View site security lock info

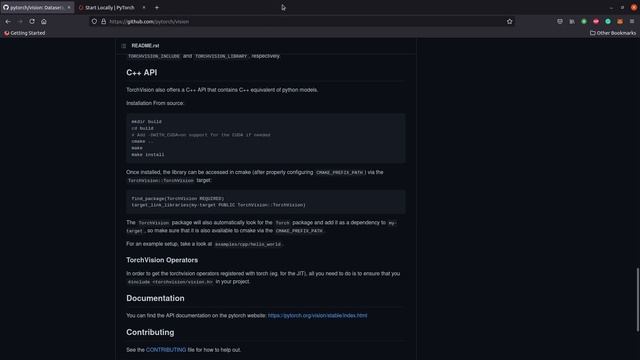coord(104,21)
